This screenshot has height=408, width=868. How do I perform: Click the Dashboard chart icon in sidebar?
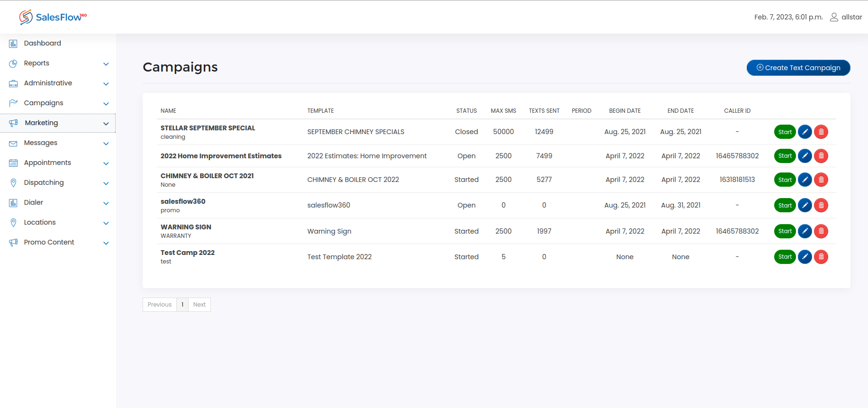coord(13,44)
